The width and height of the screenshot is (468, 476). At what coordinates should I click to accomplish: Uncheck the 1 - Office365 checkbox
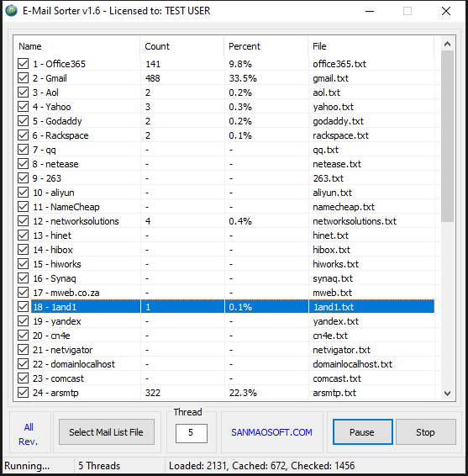coord(23,64)
